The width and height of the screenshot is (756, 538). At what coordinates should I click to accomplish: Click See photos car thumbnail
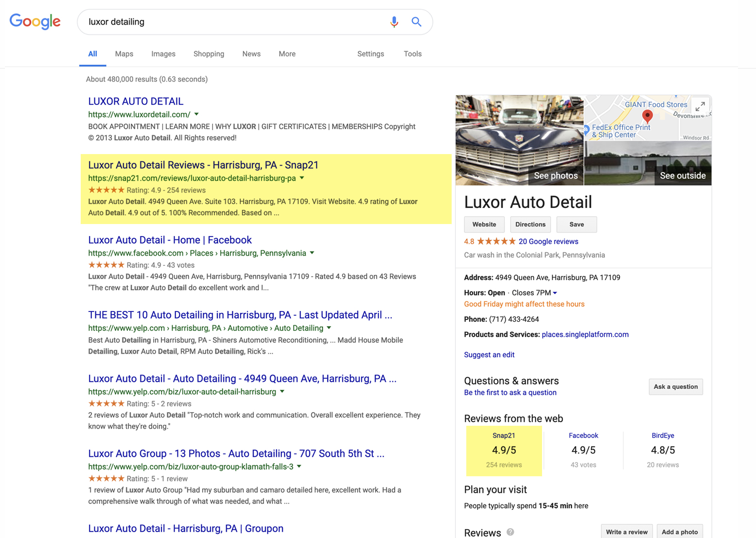519,140
